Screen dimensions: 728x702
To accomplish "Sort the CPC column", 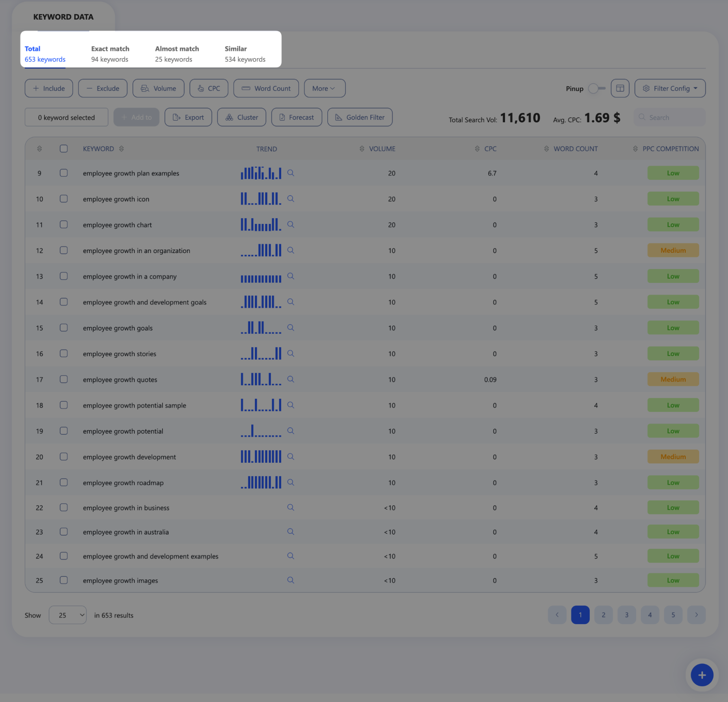I will tap(477, 149).
